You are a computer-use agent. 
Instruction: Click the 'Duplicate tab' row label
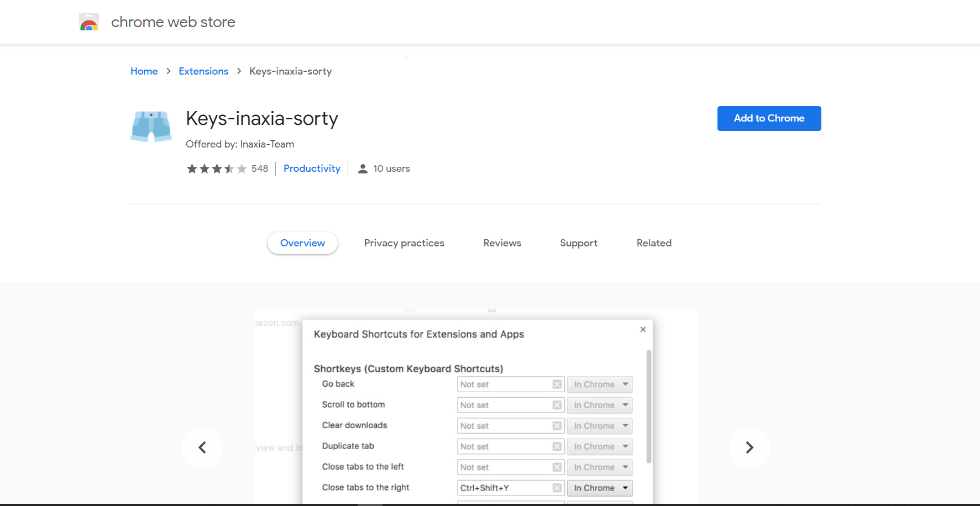coord(348,446)
